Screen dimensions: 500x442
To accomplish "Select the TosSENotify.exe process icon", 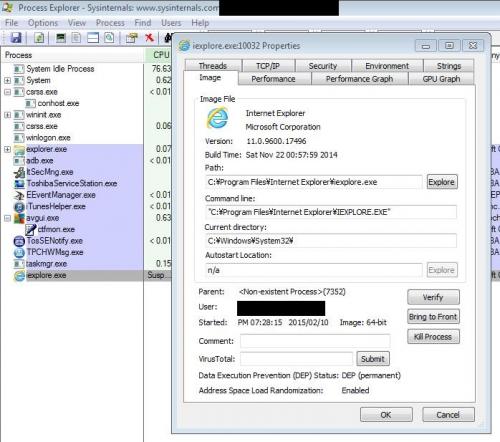I will click(19, 241).
